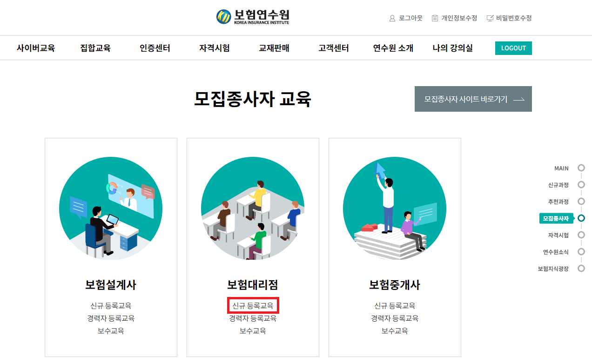Click the Korea Insurance Institute logo
Screen dimensions: 592x364
(x=253, y=17)
